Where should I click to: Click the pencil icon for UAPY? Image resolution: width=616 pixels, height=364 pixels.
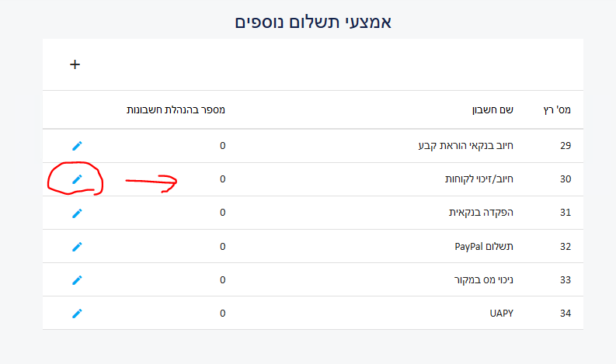tap(77, 313)
